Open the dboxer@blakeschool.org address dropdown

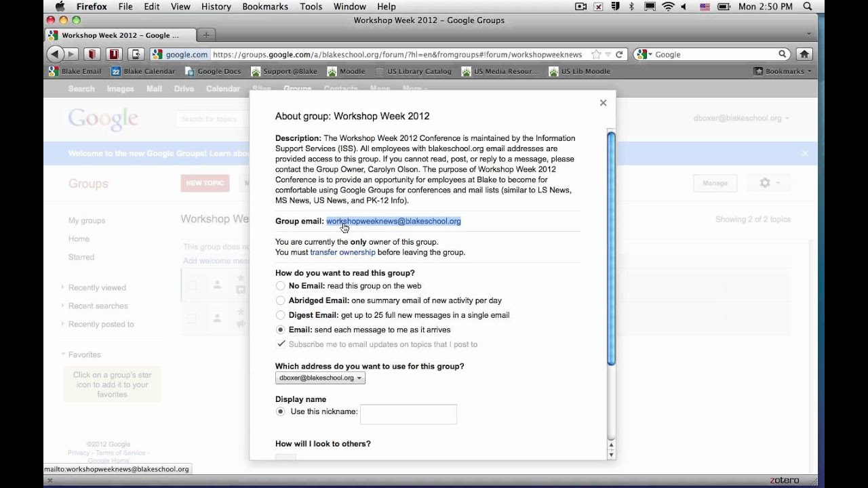pos(320,378)
